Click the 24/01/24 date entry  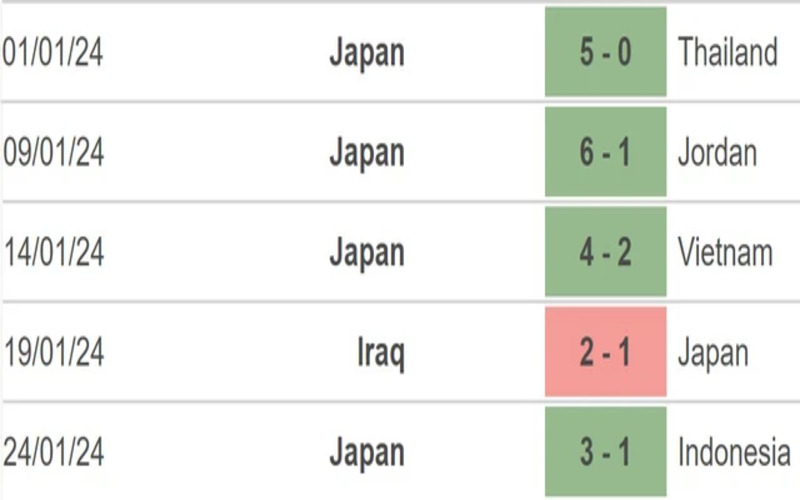(x=53, y=452)
